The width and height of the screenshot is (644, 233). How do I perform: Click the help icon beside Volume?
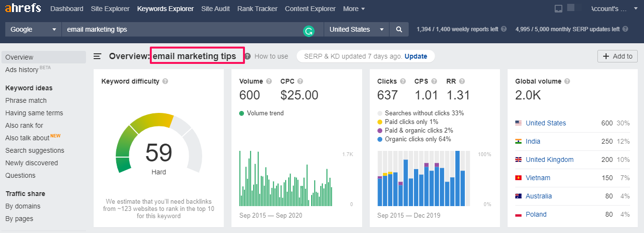pos(269,81)
